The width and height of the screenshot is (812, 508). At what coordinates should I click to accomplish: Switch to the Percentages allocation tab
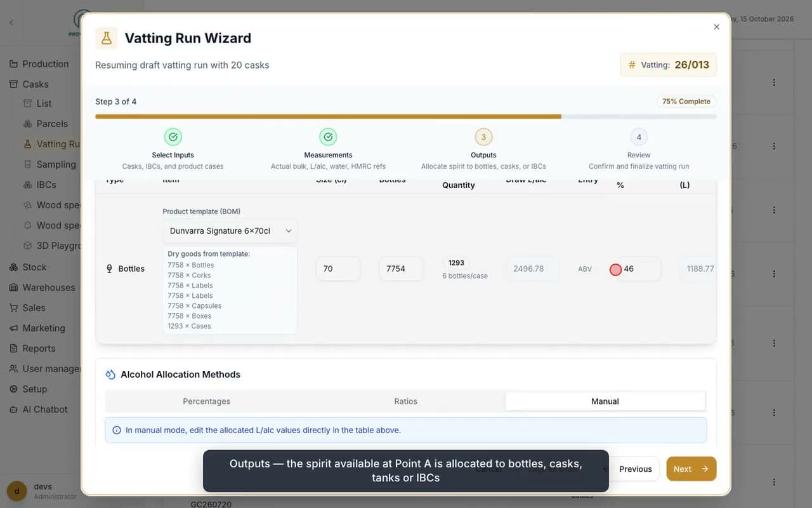[x=206, y=401]
